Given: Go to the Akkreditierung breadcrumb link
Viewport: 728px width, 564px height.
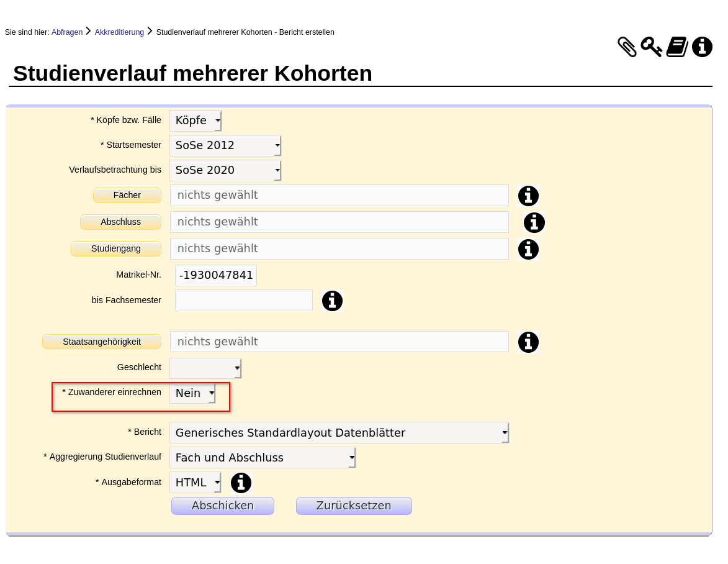Looking at the screenshot, I should pos(119,32).
